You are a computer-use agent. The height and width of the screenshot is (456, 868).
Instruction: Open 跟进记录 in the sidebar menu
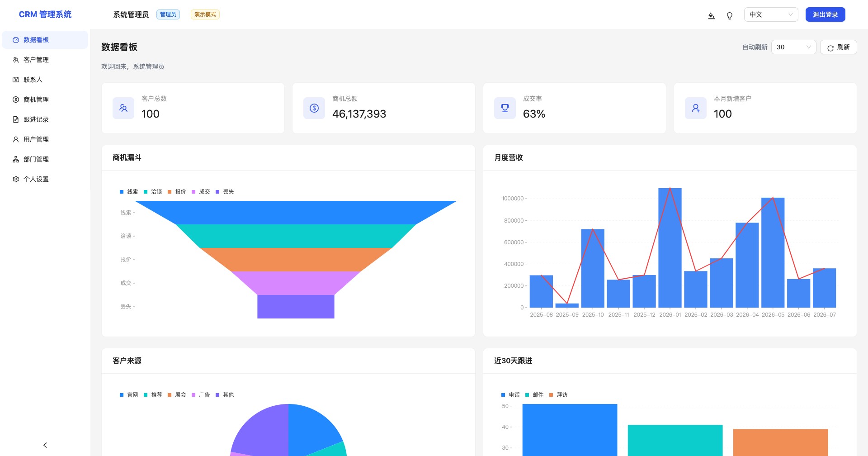(45, 119)
